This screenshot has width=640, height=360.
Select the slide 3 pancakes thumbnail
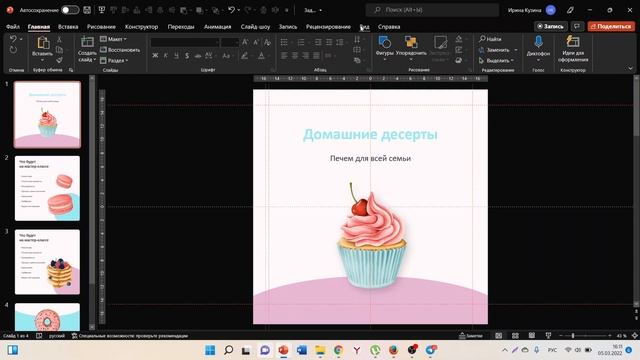(x=47, y=262)
